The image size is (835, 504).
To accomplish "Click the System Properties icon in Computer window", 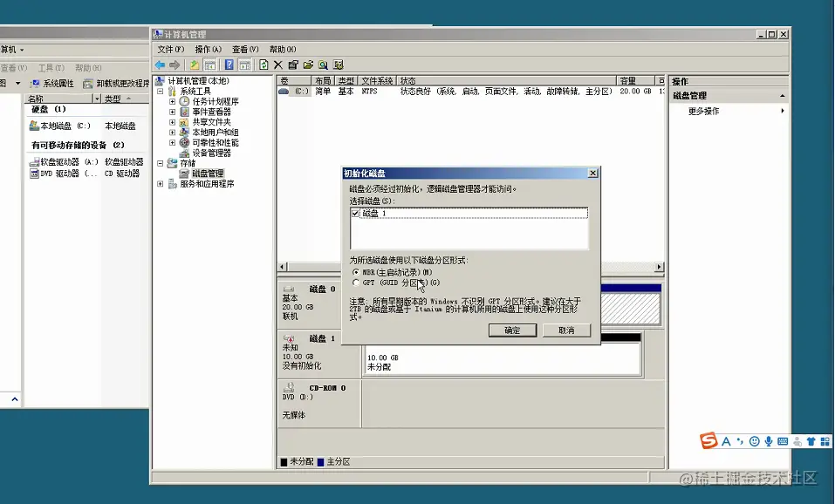I will pyautogui.click(x=35, y=84).
